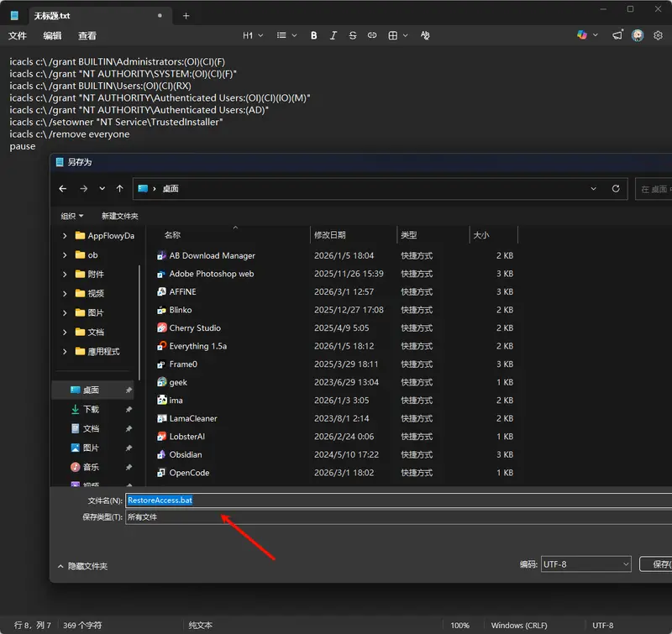
Task: Open Notepad settings gear icon
Action: tap(659, 35)
